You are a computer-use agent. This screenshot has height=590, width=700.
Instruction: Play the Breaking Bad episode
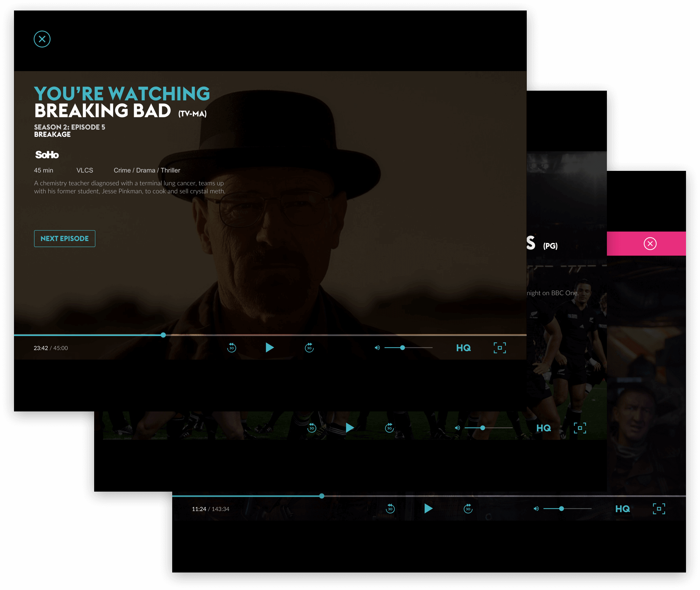click(269, 348)
